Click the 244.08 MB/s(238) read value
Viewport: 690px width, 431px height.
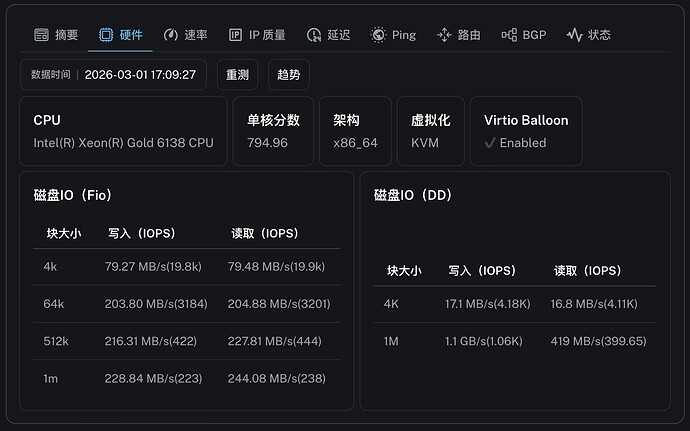click(x=277, y=379)
